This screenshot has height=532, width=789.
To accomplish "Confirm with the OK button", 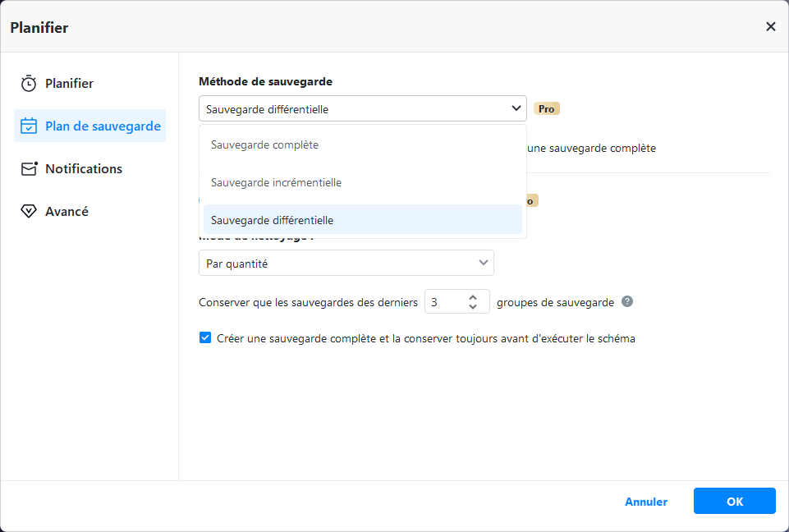I will (734, 502).
